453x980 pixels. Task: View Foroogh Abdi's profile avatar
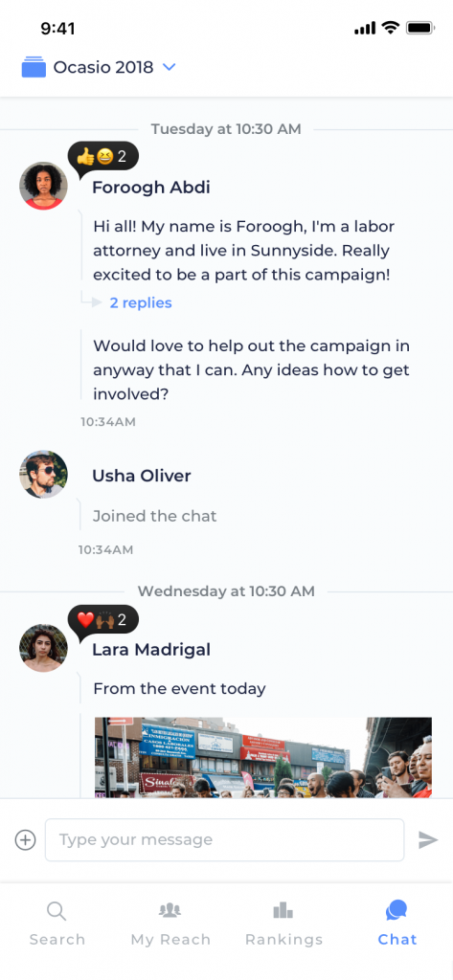[x=43, y=186]
